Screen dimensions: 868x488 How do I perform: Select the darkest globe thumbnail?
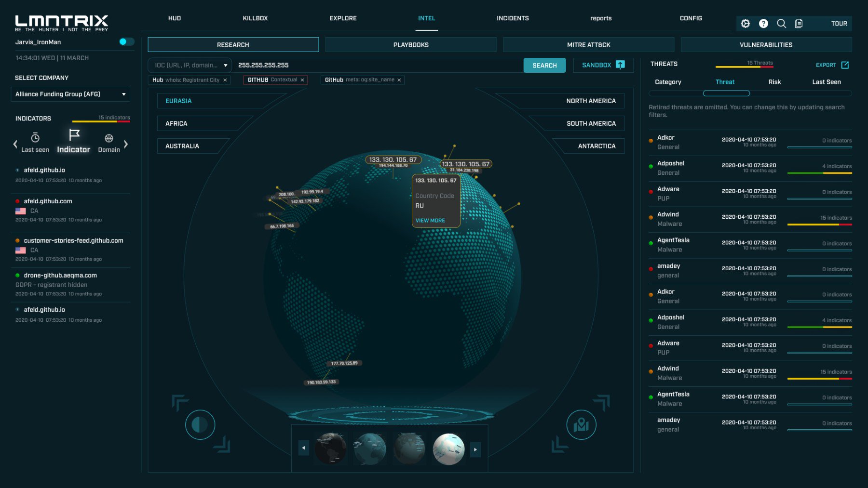point(330,449)
